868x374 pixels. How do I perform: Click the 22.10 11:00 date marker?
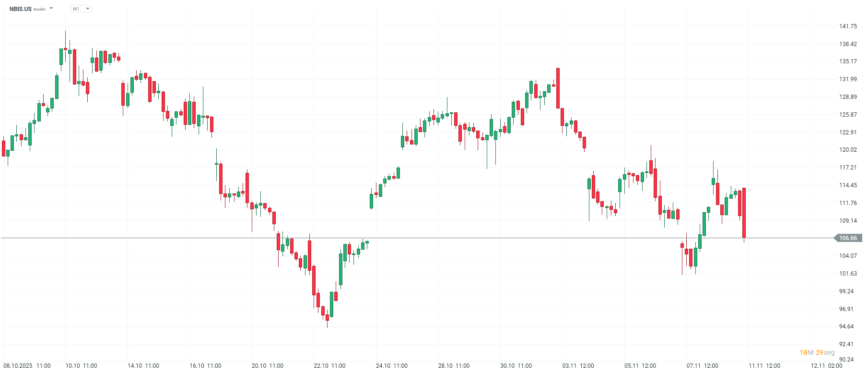pyautogui.click(x=330, y=365)
